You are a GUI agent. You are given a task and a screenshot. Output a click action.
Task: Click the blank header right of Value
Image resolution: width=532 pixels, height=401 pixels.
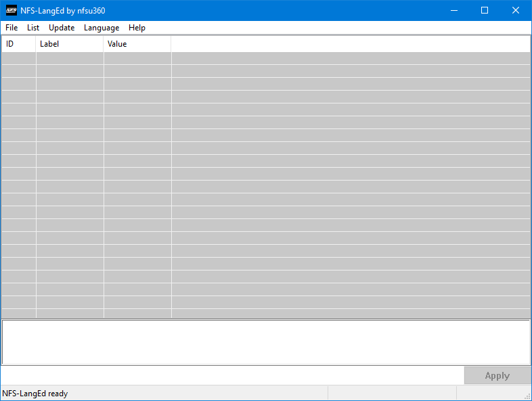coord(350,44)
